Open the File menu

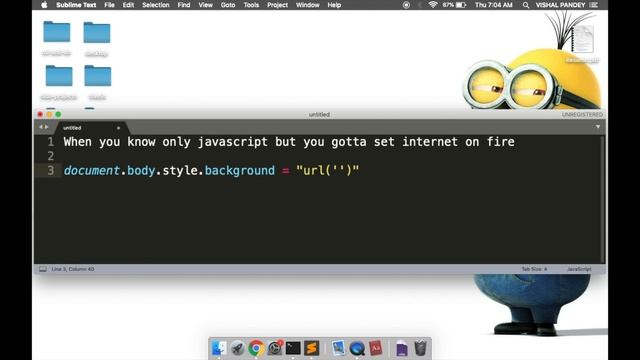click(109, 5)
